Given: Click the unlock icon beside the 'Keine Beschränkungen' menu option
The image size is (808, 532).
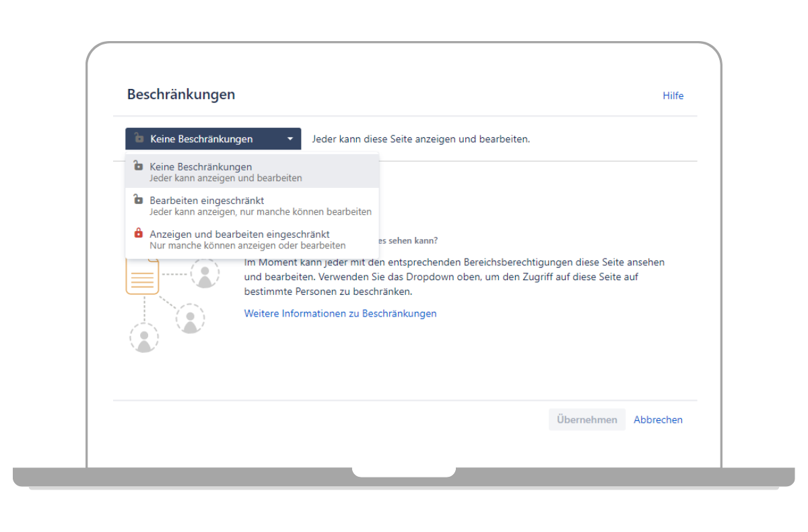Looking at the screenshot, I should pos(138,166).
